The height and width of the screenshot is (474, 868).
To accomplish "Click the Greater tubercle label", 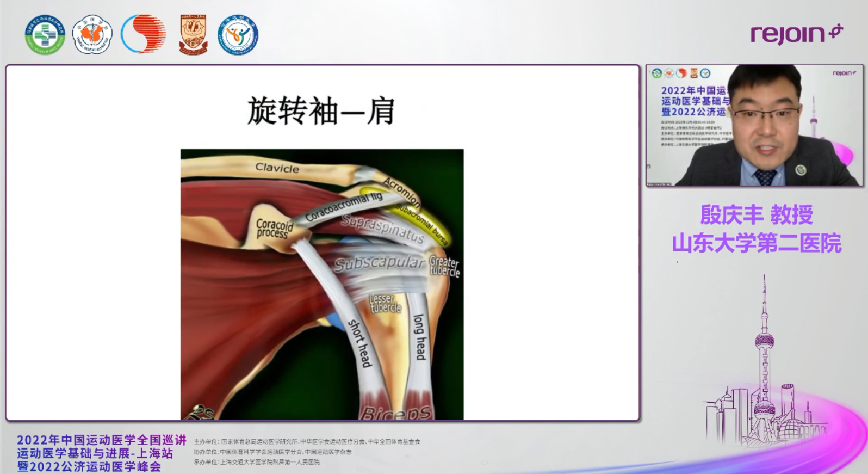I will (x=444, y=266).
